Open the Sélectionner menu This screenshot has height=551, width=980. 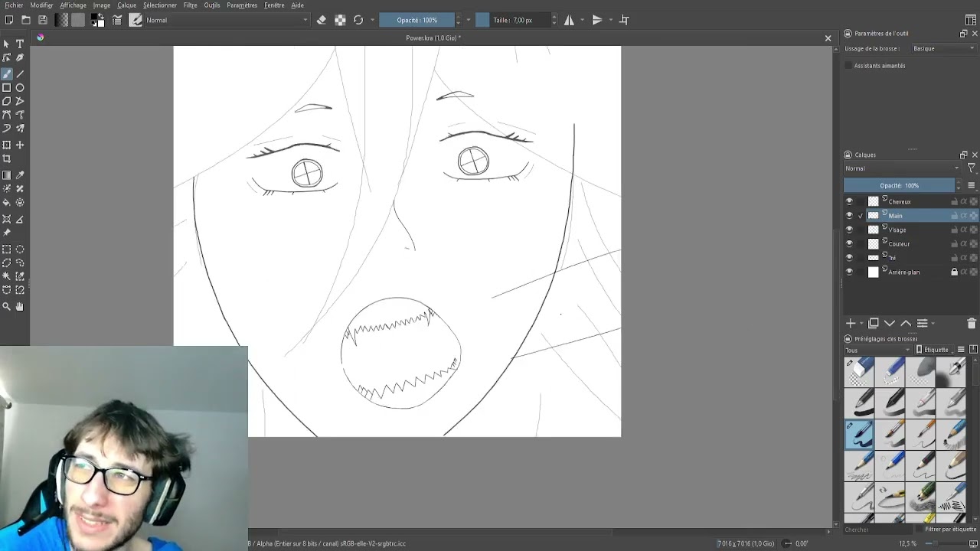(160, 5)
